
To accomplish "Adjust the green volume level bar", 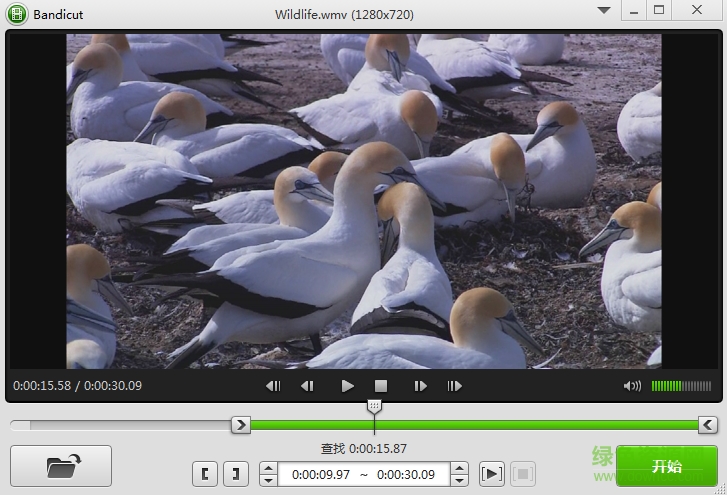I will 681,386.
